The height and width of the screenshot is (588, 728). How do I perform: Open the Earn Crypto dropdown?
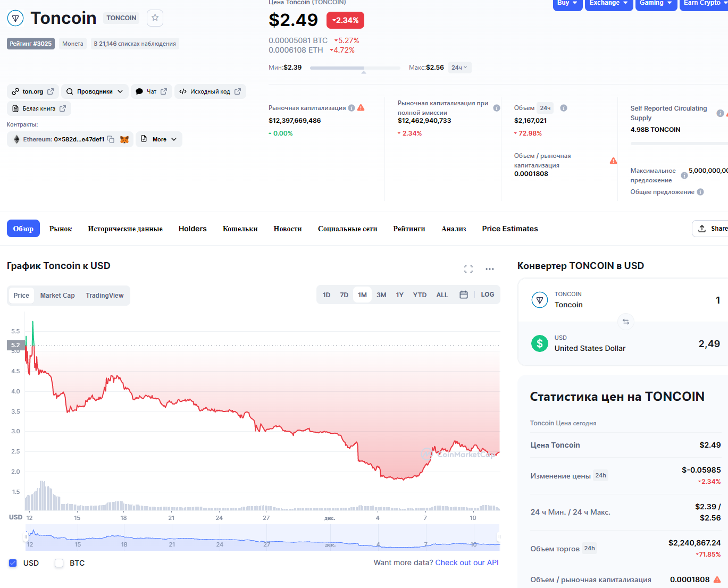click(704, 3)
